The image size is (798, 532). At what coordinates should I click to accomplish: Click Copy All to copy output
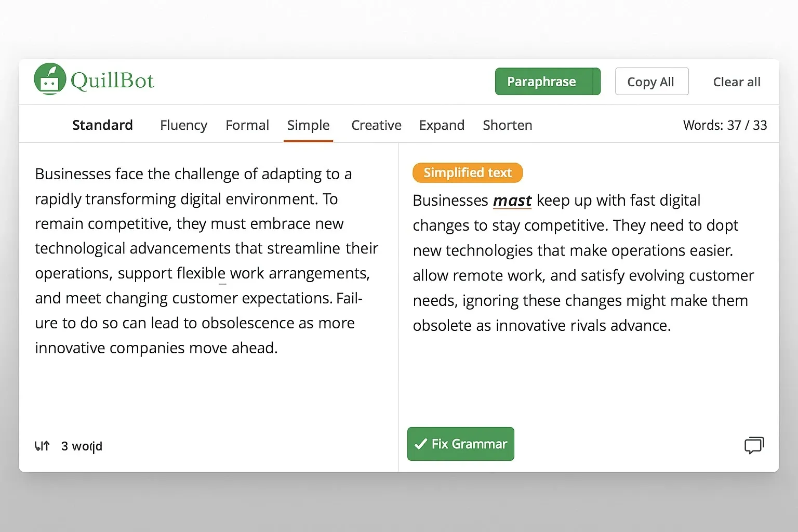(651, 82)
